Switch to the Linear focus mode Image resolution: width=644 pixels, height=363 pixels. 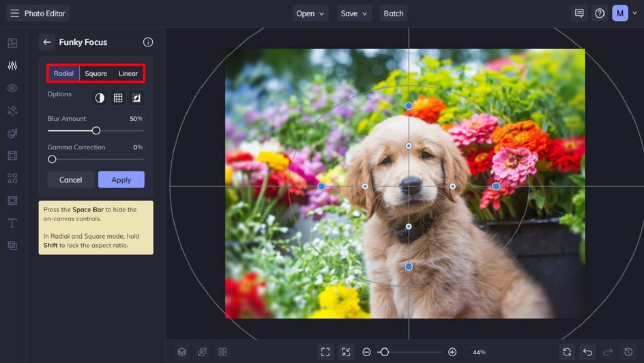pos(128,74)
